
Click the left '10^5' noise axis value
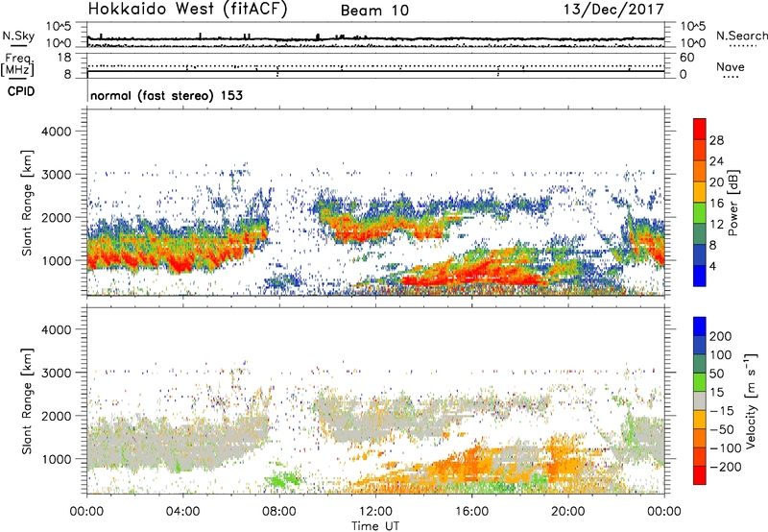coord(59,27)
